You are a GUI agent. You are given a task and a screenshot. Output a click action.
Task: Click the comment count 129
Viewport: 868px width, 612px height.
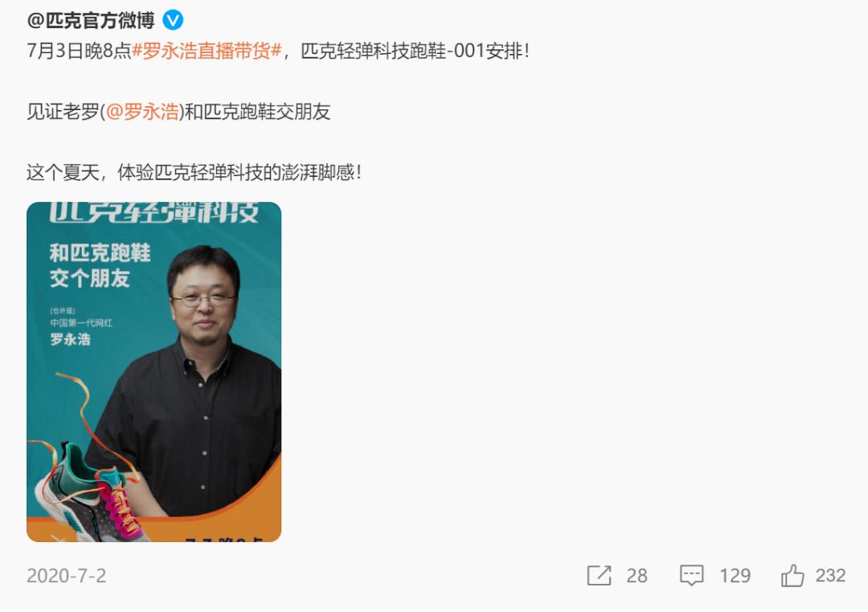point(735,576)
